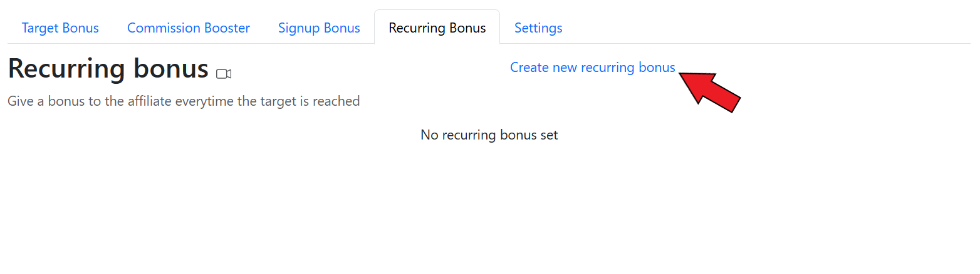Screen dimensions: 980x274
Task: Select the Signup Bonus tab
Action: [319, 28]
